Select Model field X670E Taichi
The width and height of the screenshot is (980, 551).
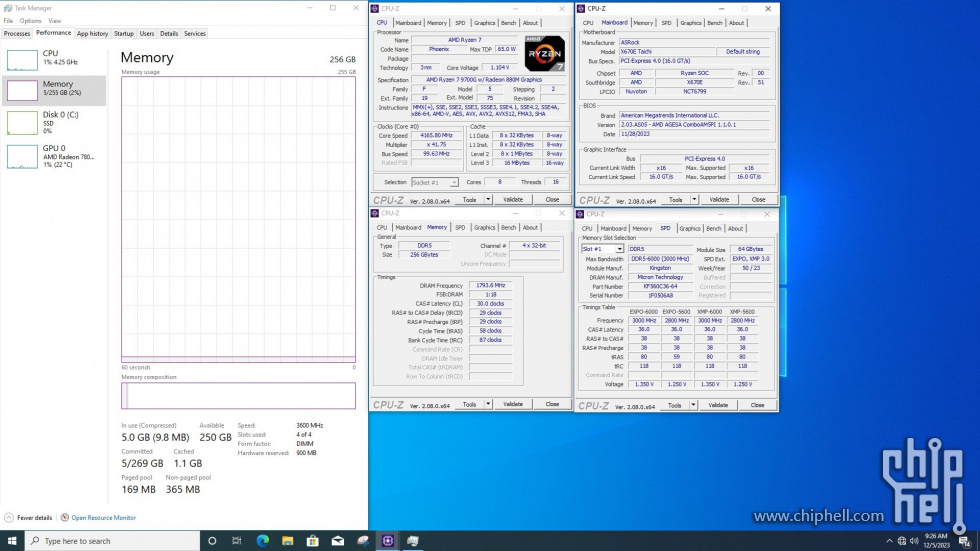tap(666, 51)
